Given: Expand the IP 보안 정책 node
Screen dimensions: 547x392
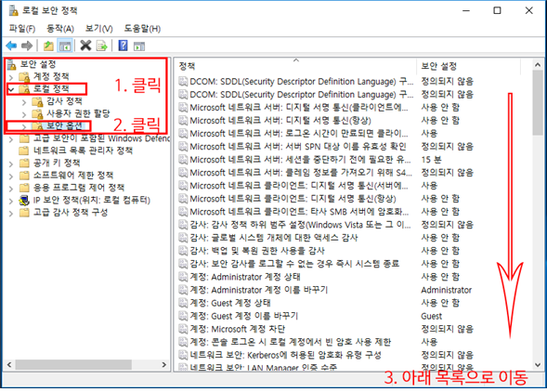Looking at the screenshot, I should pyautogui.click(x=11, y=201).
